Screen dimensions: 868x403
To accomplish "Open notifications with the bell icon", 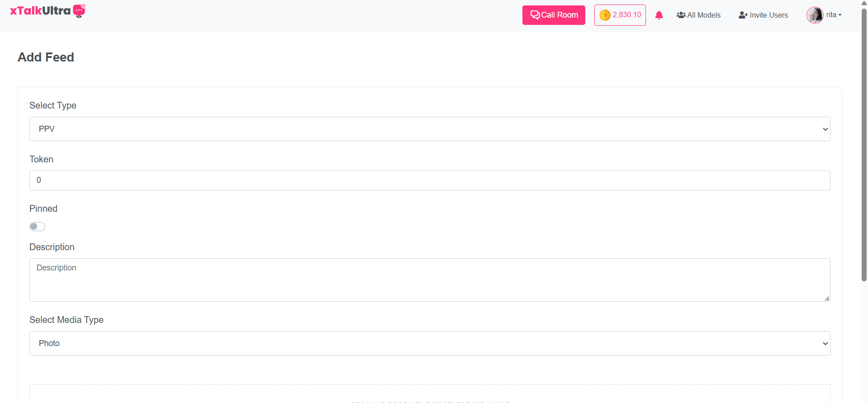I will click(659, 15).
